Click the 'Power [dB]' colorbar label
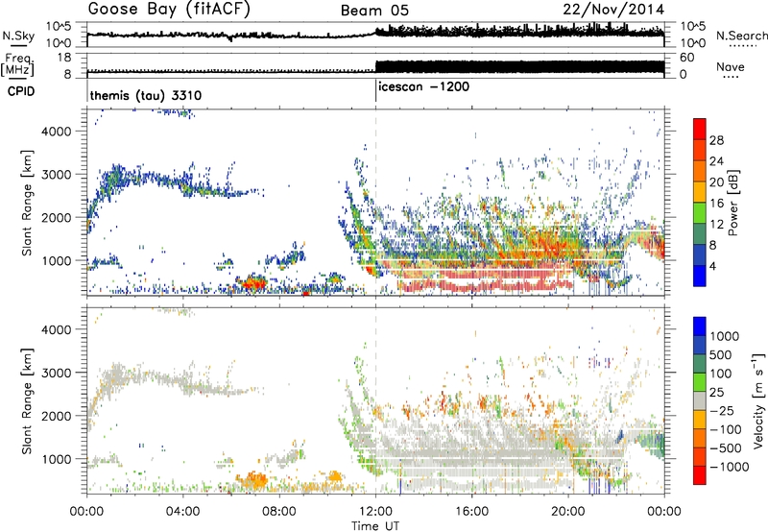Screen dimensions: 768x532 (x=733, y=203)
